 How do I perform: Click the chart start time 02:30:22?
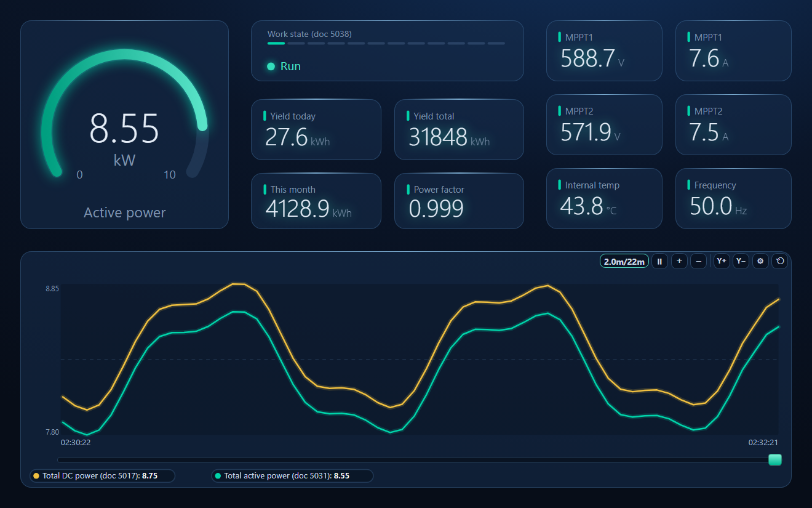[76, 442]
